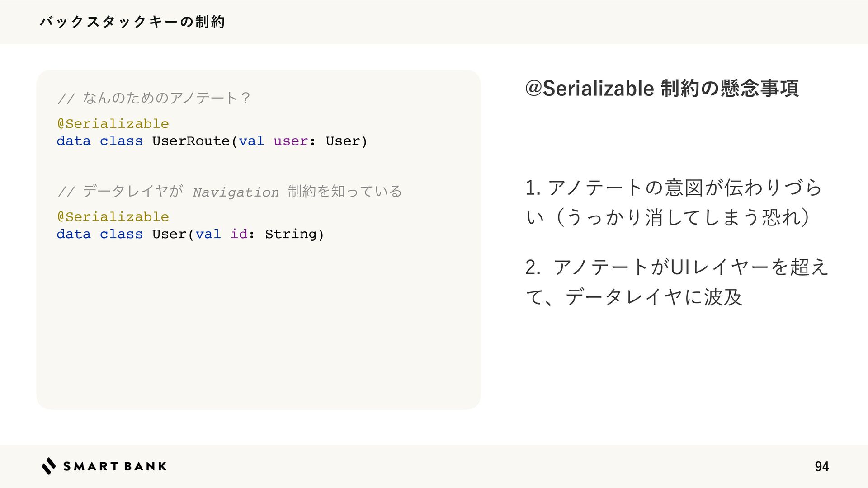Image resolution: width=868 pixels, height=488 pixels.
Task: Click the slide title バックスタックキーの制約
Action: [x=132, y=22]
